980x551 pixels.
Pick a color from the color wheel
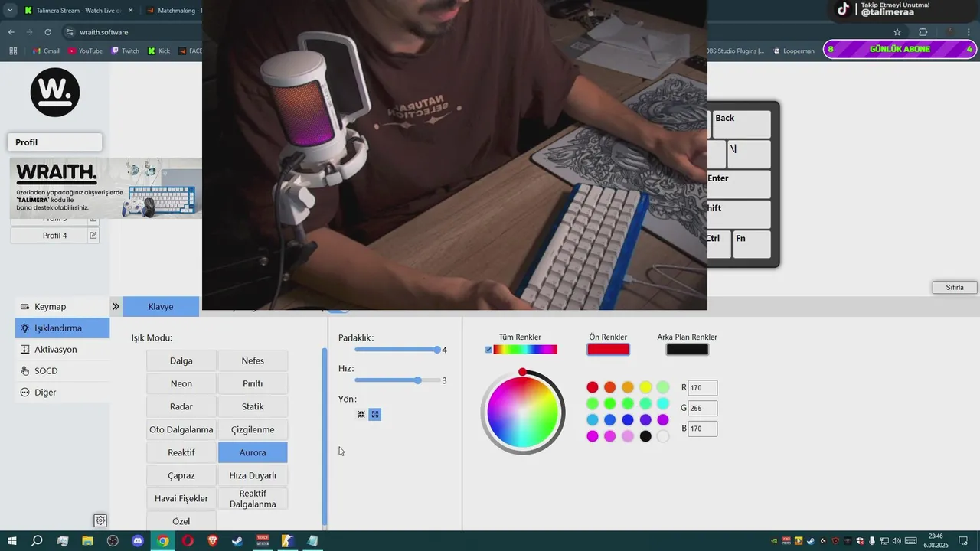[523, 413]
